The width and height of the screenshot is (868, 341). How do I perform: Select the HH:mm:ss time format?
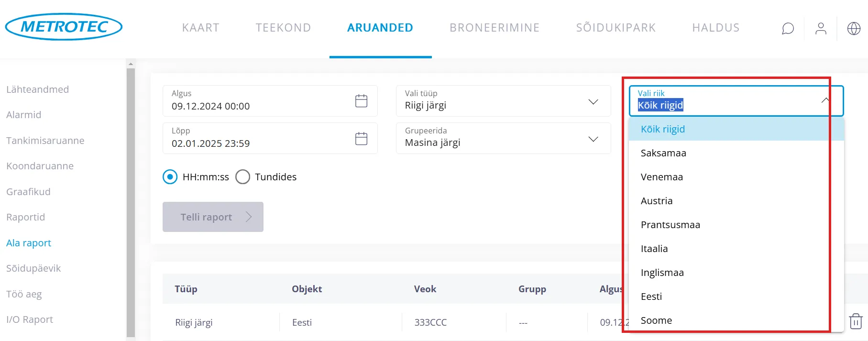tap(170, 177)
